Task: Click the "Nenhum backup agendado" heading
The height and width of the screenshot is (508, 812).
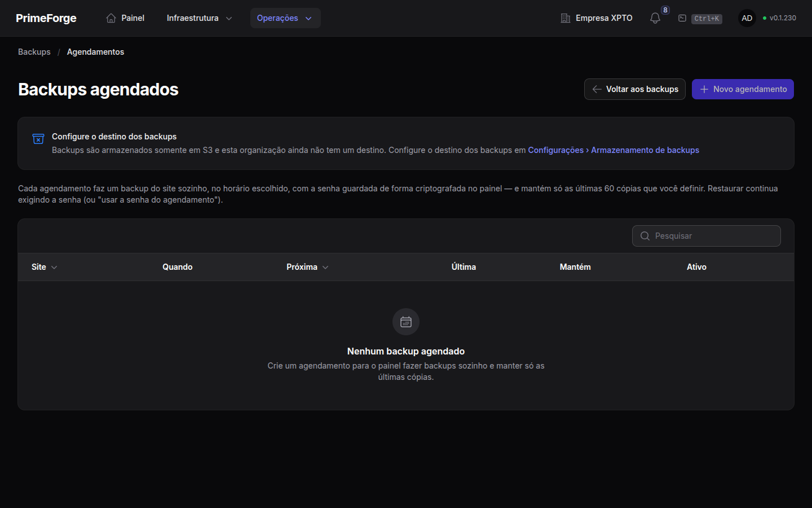Action: [406, 351]
